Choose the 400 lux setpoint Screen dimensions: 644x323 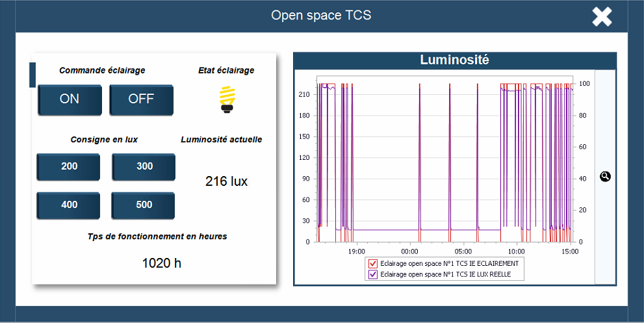(68, 205)
